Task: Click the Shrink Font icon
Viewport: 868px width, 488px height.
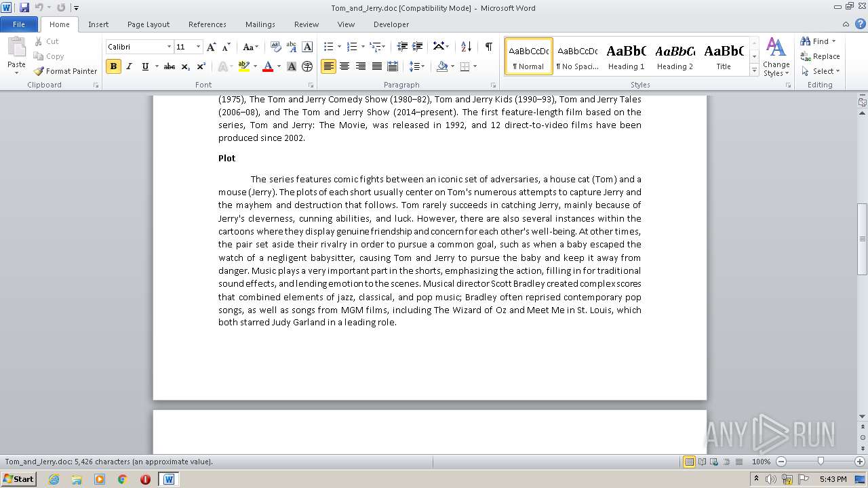Action: 226,47
